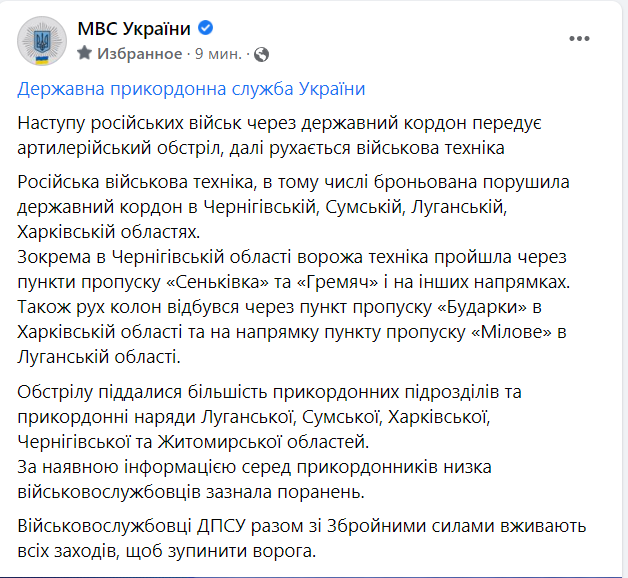Viewport: 628px width, 578px height.
Task: Click the globe public audience icon
Action: (261, 53)
